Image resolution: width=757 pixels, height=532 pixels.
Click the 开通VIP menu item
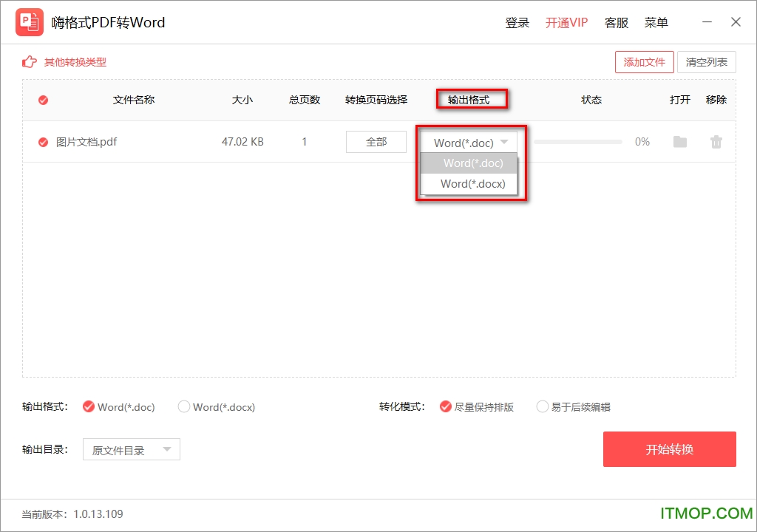click(x=566, y=23)
